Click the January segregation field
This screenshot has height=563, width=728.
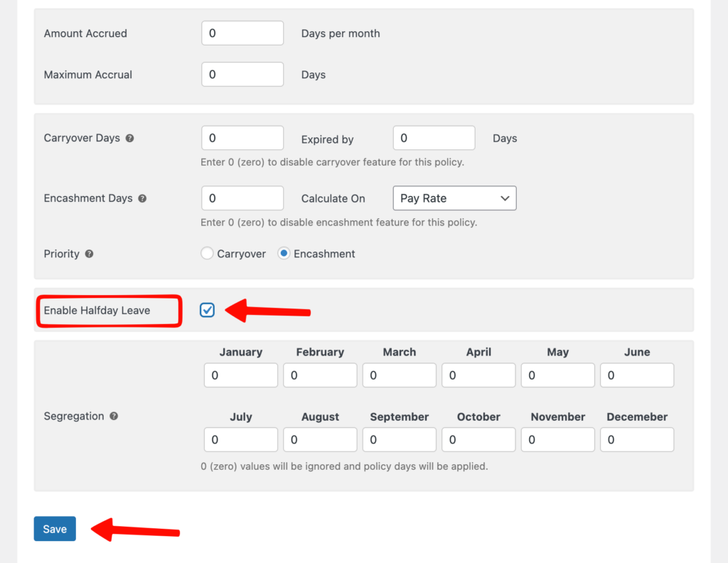(241, 375)
